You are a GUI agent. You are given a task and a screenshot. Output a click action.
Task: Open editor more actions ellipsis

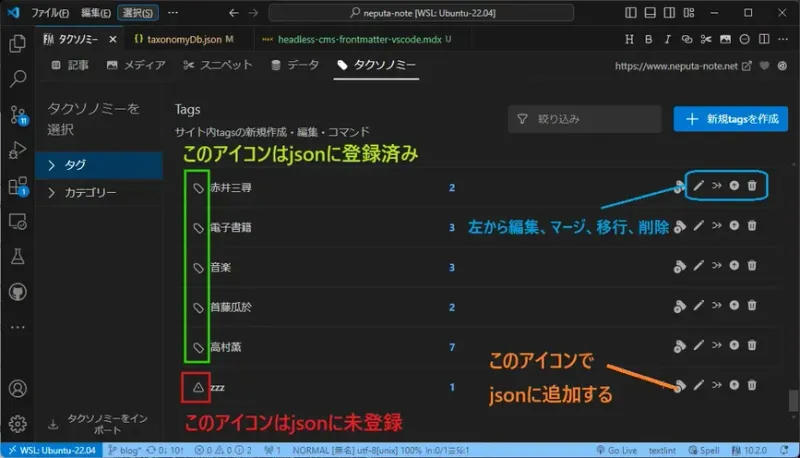783,39
